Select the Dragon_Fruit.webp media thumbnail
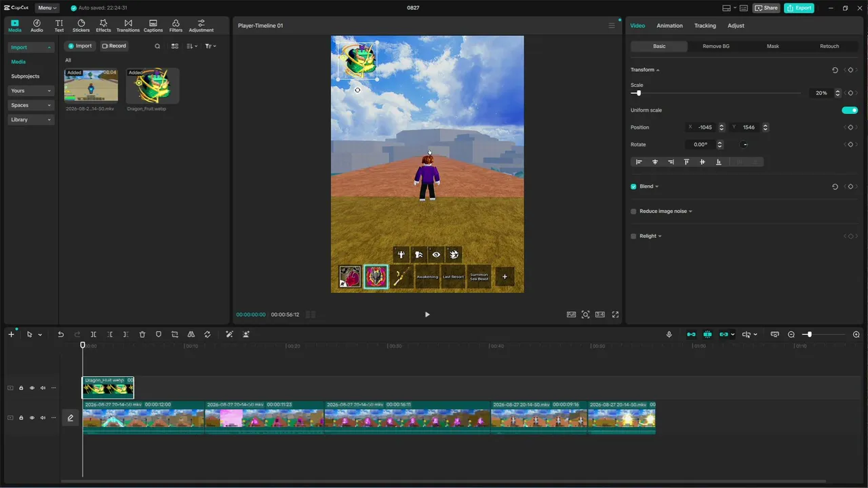The width and height of the screenshot is (868, 488). (x=153, y=85)
